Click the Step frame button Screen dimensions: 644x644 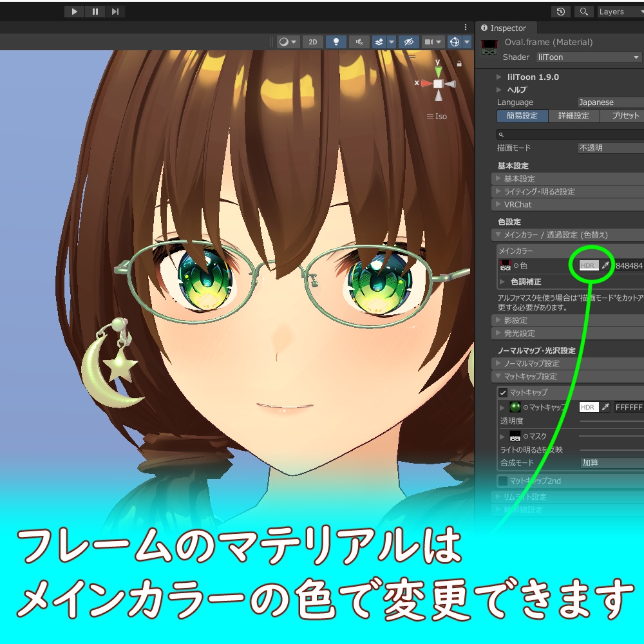coord(115,11)
